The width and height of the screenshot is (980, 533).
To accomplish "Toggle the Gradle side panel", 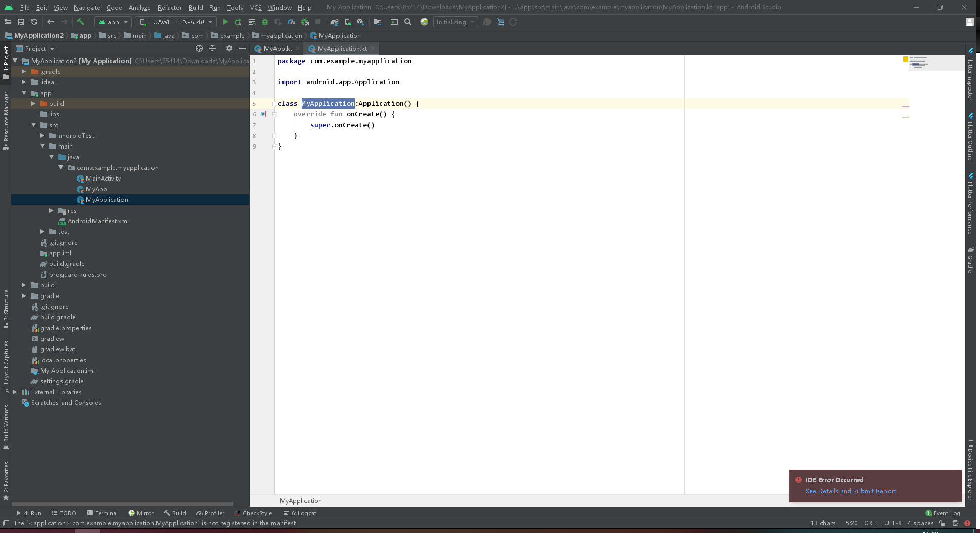I will coord(970,260).
